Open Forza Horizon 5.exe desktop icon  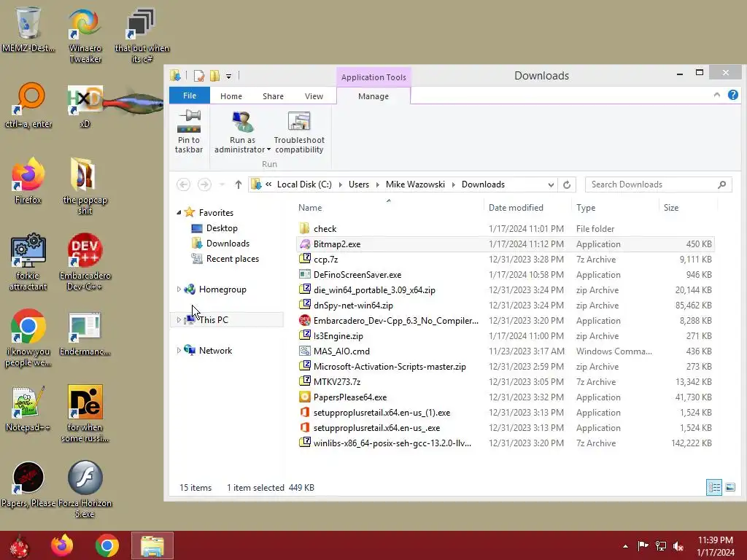85,489
